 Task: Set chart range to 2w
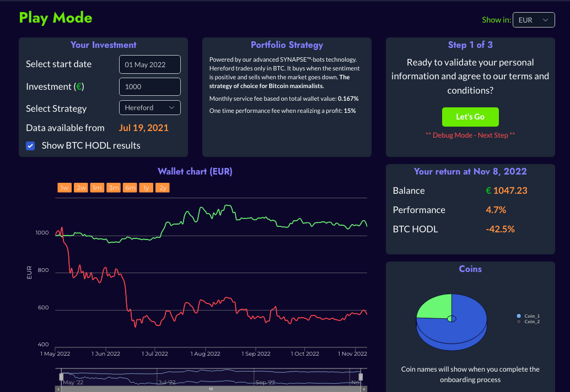[81, 188]
